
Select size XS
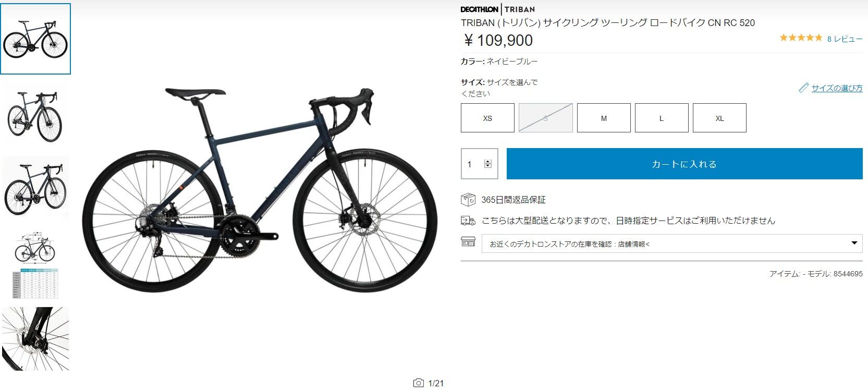click(487, 118)
